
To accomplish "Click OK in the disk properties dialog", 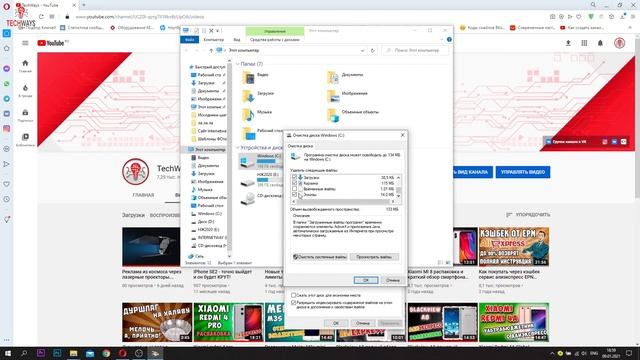I will pos(336,323).
